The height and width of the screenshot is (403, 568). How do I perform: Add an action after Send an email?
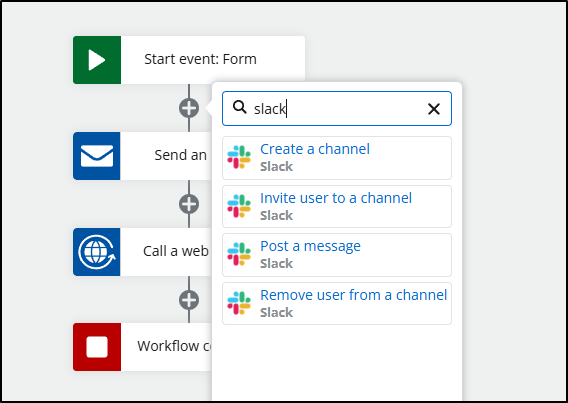click(x=189, y=204)
